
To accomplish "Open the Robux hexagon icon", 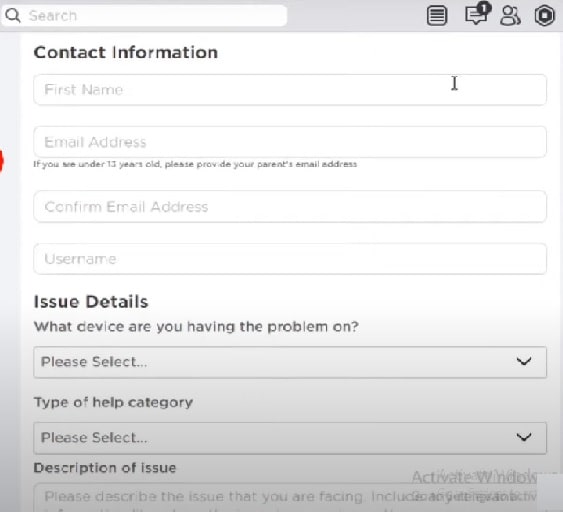I will coord(545,16).
